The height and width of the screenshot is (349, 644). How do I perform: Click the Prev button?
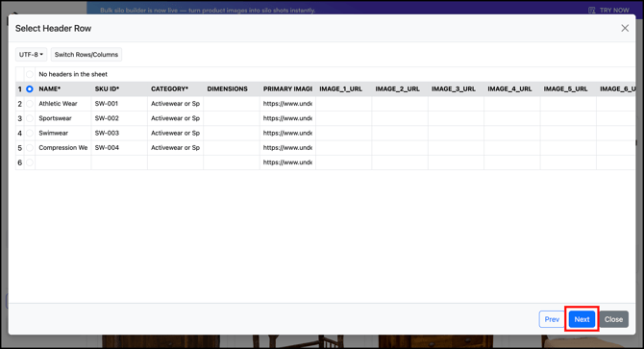(x=552, y=319)
